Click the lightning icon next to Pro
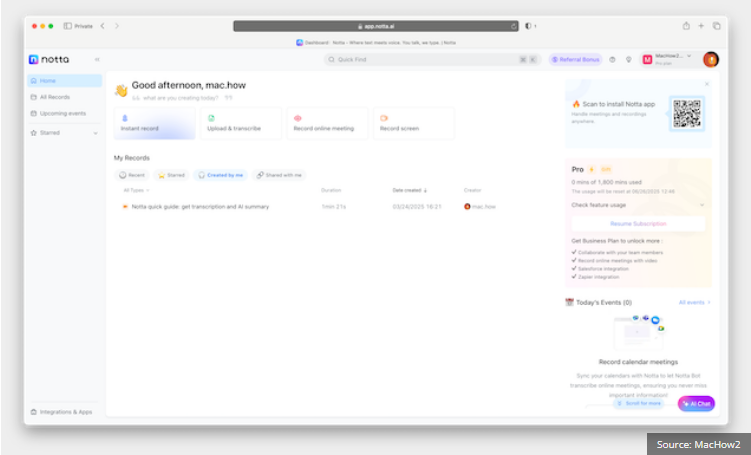The width and height of the screenshot is (751, 455). tap(592, 170)
